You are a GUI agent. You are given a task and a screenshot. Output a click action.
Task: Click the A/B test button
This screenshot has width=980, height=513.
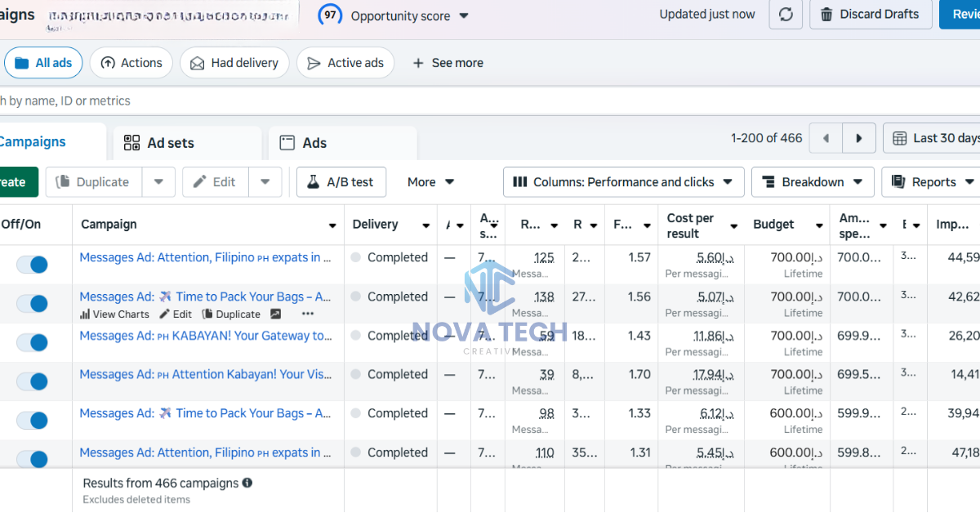(341, 182)
